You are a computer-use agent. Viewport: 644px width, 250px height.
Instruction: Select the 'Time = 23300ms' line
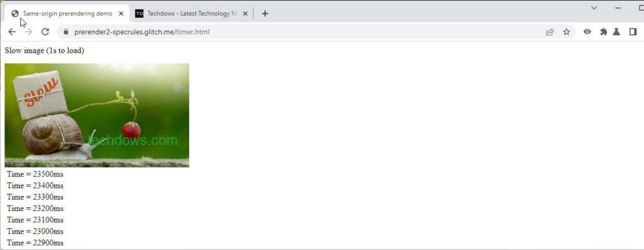pos(35,197)
